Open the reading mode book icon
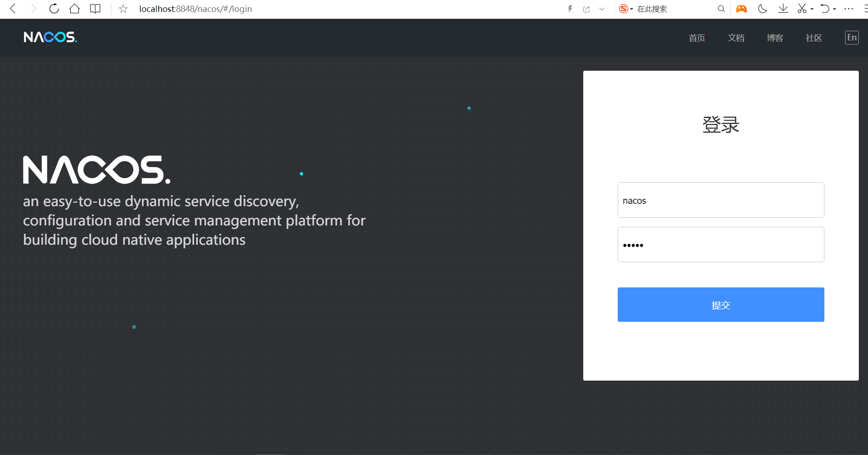This screenshot has height=455, width=868. 95,9
